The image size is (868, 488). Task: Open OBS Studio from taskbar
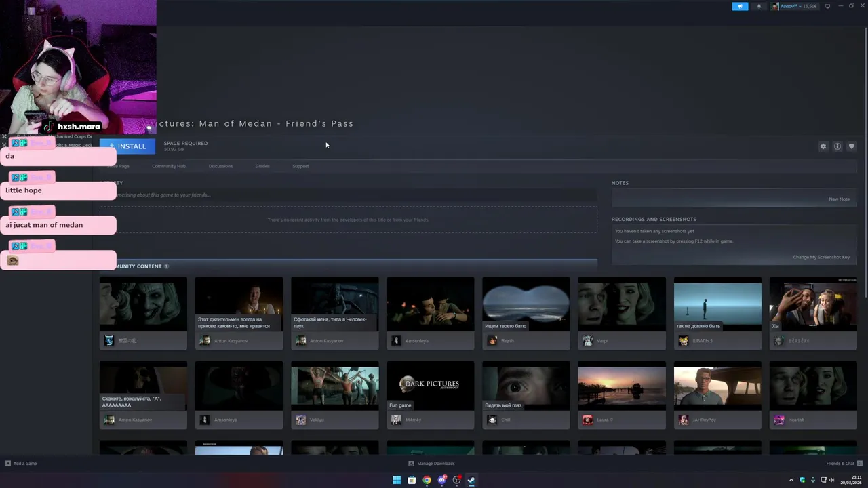coord(456,481)
